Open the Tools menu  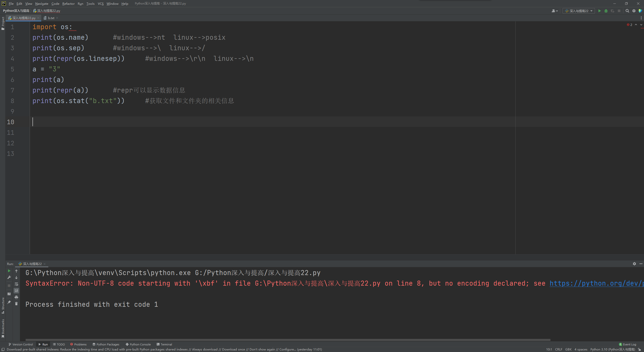point(90,4)
